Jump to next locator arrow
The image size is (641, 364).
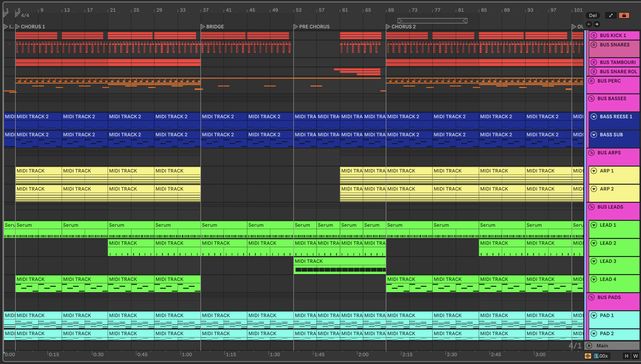coord(597,24)
